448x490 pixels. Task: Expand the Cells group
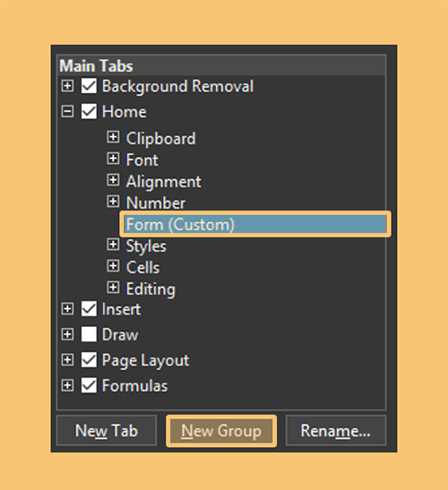point(113,266)
